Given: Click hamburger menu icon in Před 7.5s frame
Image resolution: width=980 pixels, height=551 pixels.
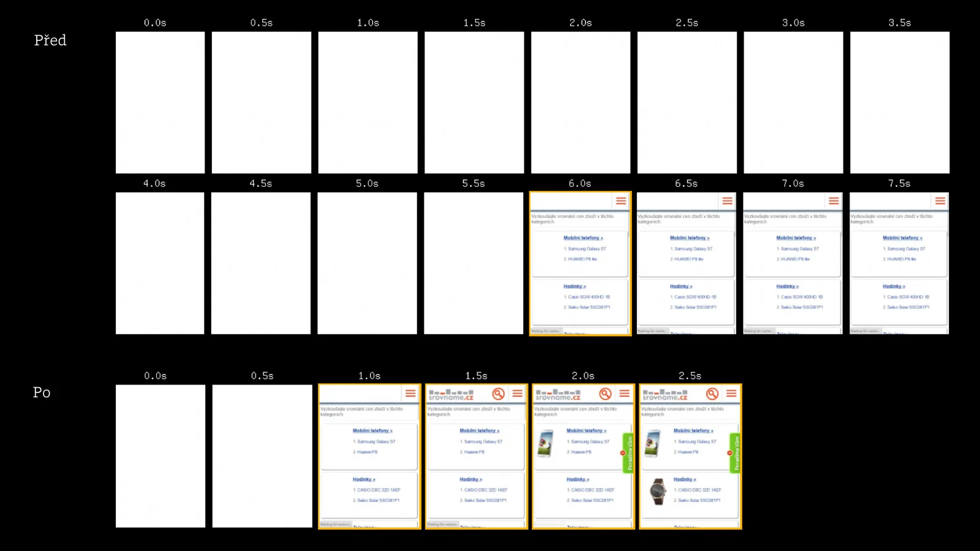Looking at the screenshot, I should pyautogui.click(x=940, y=201).
